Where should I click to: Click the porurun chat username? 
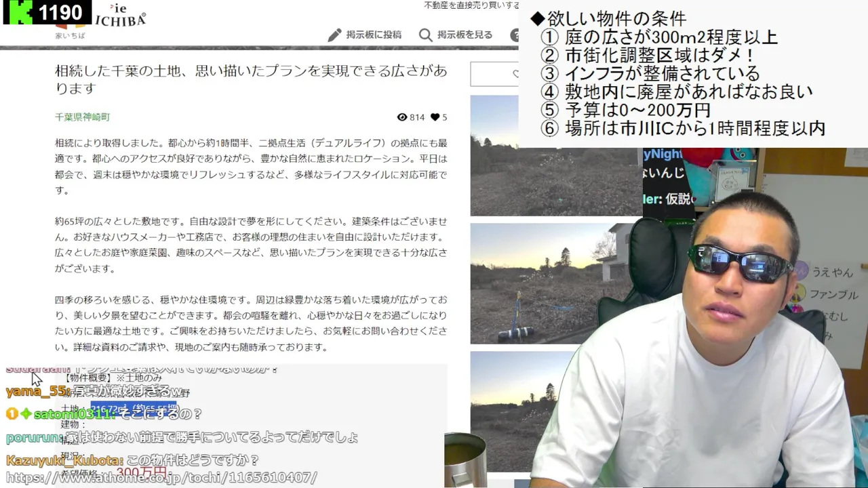[x=33, y=437]
